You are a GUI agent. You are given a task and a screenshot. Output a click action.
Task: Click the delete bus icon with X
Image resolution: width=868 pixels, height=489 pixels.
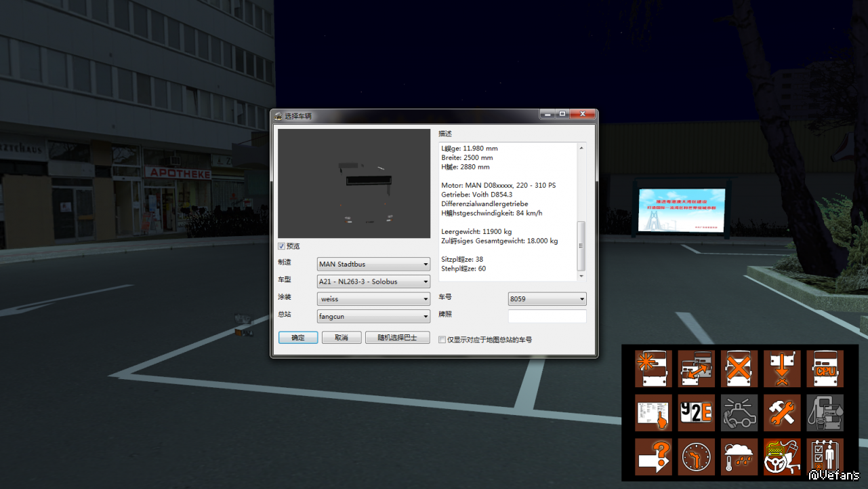tap(739, 369)
